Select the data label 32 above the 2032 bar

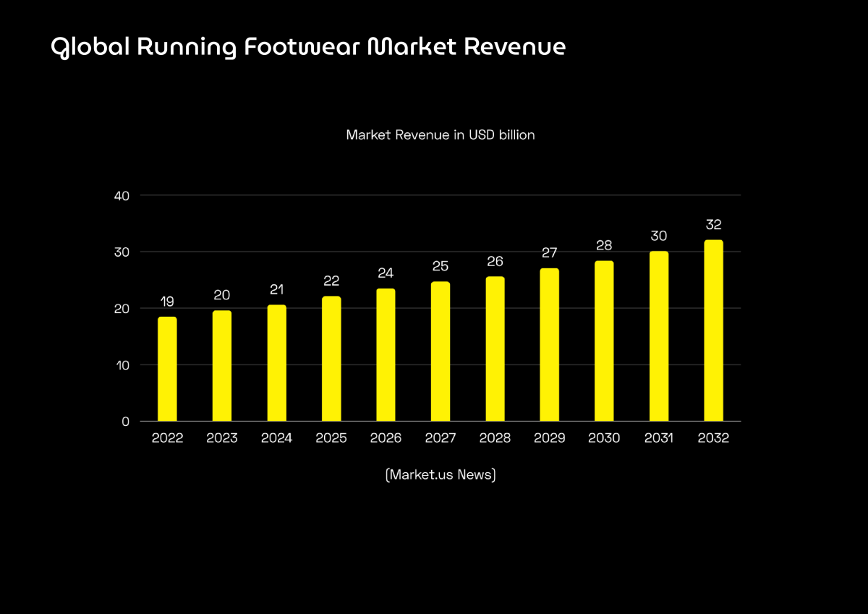pos(713,225)
